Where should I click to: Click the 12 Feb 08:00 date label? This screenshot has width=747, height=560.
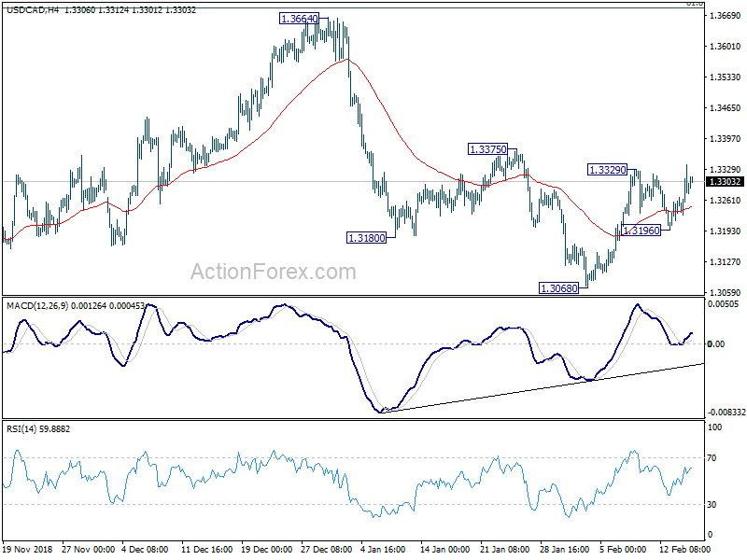(x=684, y=550)
